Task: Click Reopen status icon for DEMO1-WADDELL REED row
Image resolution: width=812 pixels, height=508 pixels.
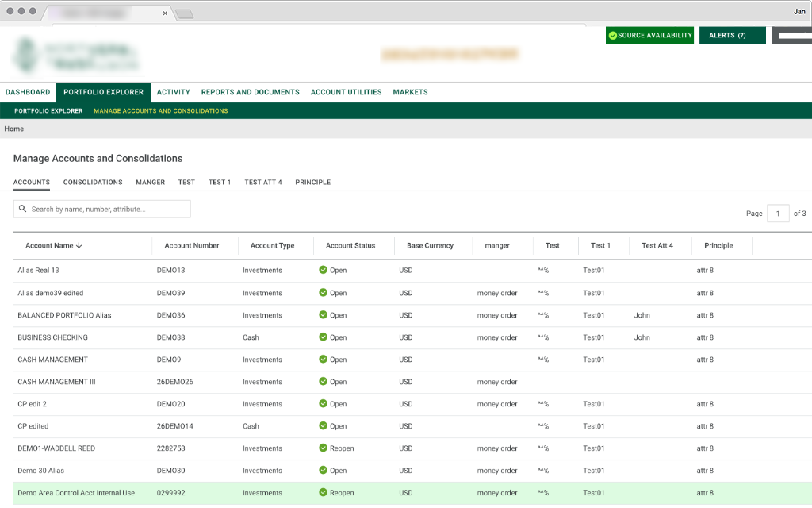Action: click(x=323, y=448)
